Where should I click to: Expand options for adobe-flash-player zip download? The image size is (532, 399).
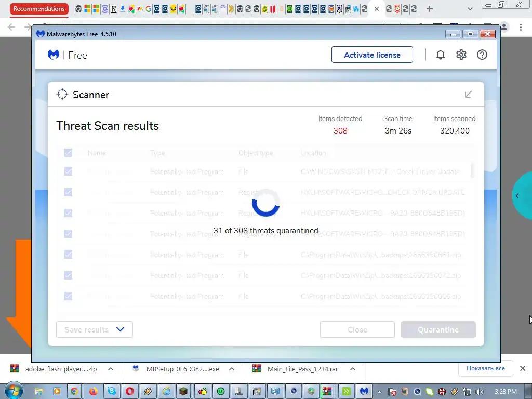(111, 369)
